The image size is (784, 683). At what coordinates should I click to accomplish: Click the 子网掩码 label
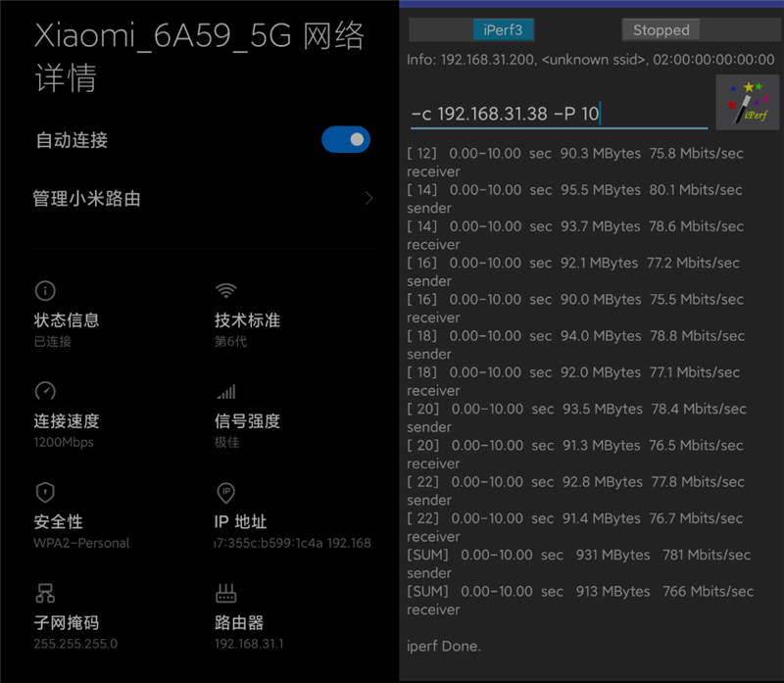coord(67,622)
